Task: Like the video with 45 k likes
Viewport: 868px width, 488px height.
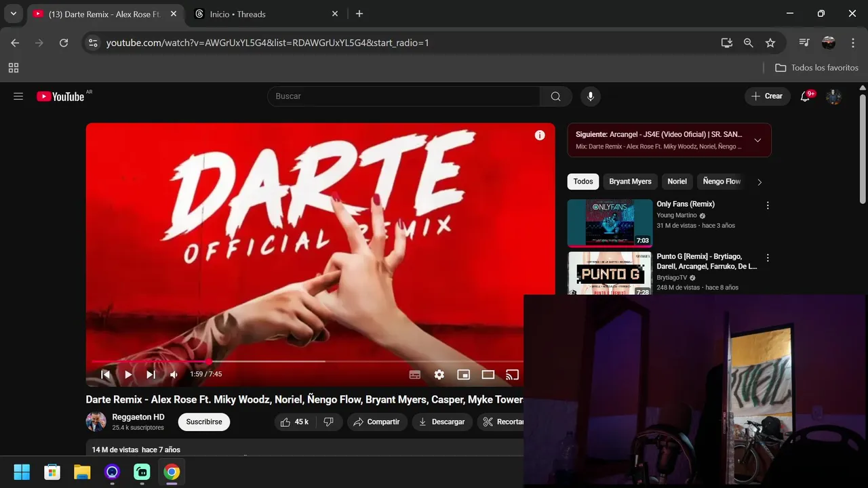Action: (x=294, y=422)
